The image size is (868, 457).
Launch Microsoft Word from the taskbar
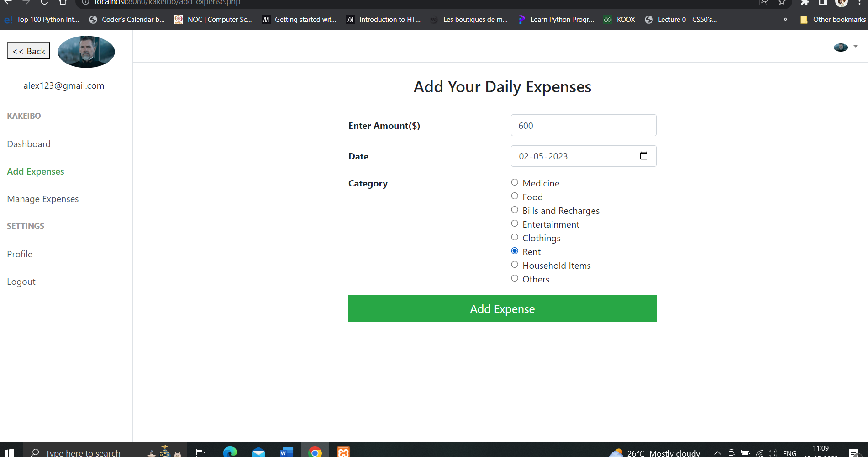click(x=286, y=452)
